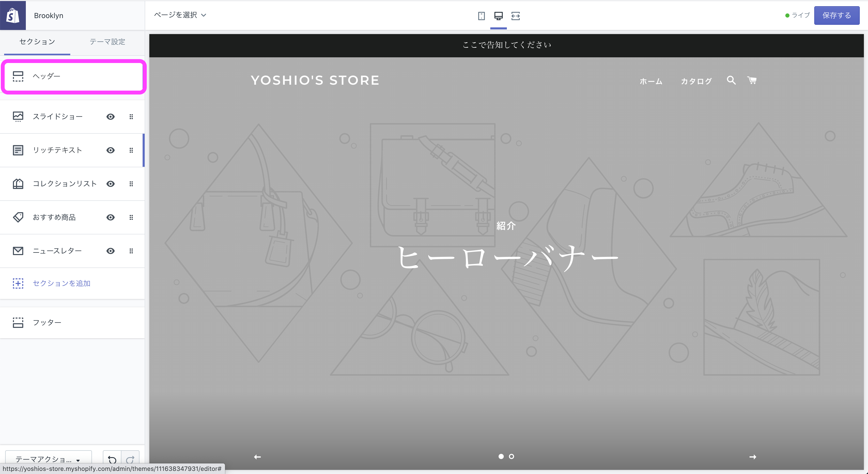Advance slideshow with the right arrow
The width and height of the screenshot is (868, 474).
pos(754,457)
